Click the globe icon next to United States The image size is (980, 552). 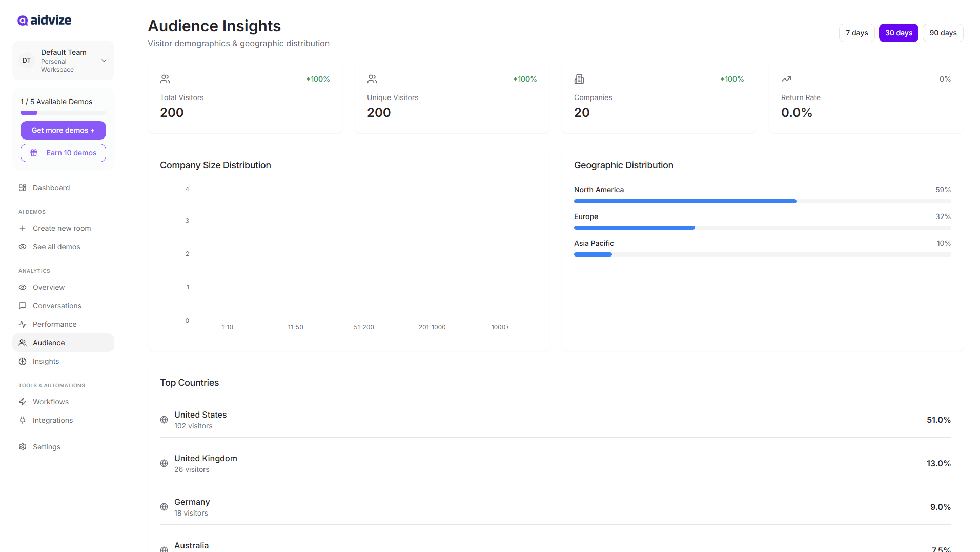pyautogui.click(x=164, y=420)
